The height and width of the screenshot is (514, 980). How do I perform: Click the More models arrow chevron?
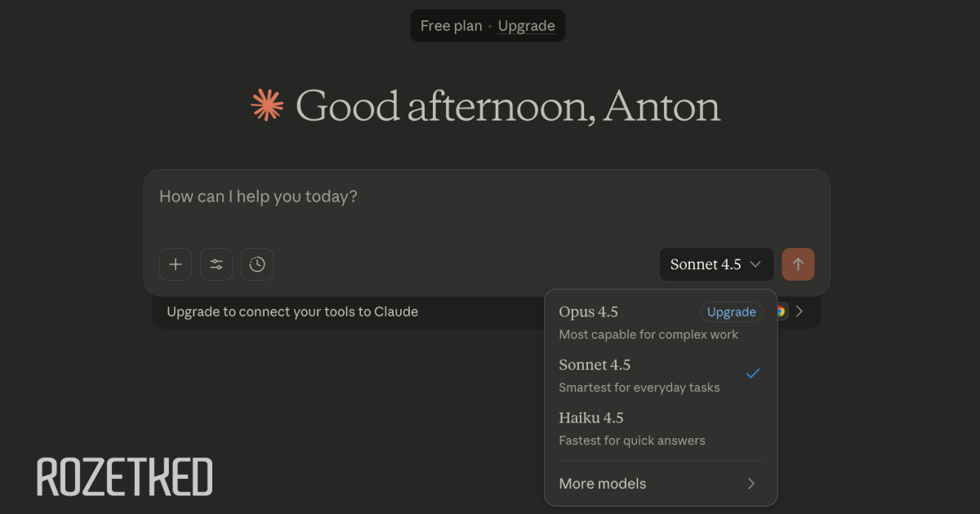(x=751, y=484)
